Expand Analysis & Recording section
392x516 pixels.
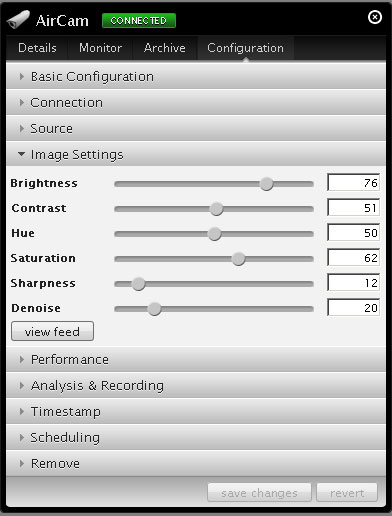(196, 385)
